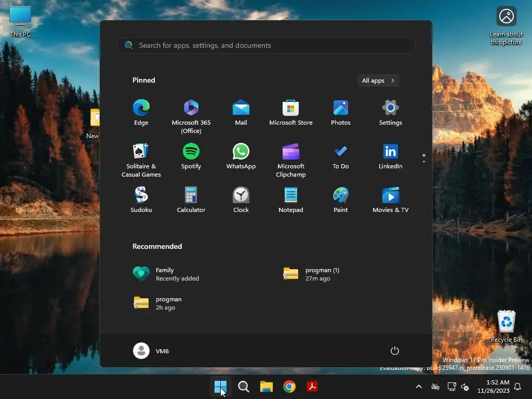Screen dimensions: 532x399
Task: Go to next page of pinned apps
Action: [x=424, y=162]
